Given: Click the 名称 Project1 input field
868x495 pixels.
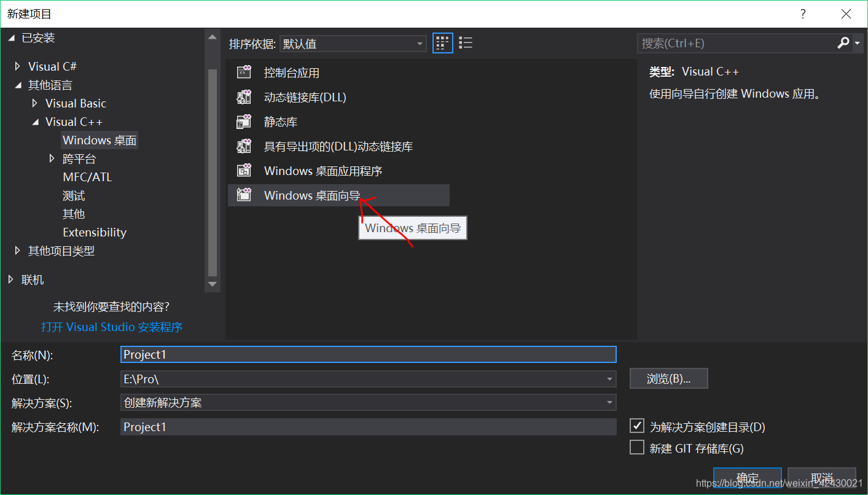Looking at the screenshot, I should pos(369,354).
